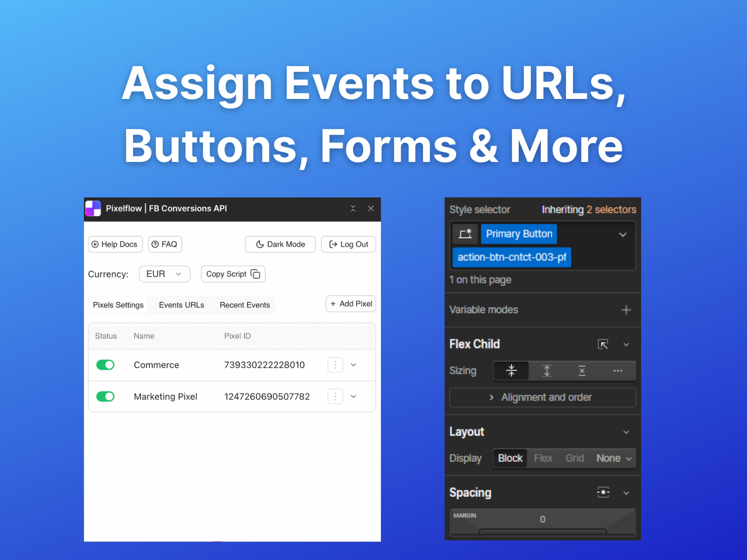Close the Pixelflow panel
This screenshot has width=747, height=560.
[x=371, y=209]
